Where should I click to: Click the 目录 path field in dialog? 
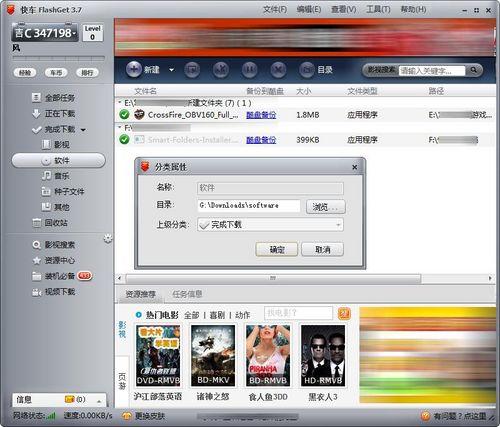[249, 206]
